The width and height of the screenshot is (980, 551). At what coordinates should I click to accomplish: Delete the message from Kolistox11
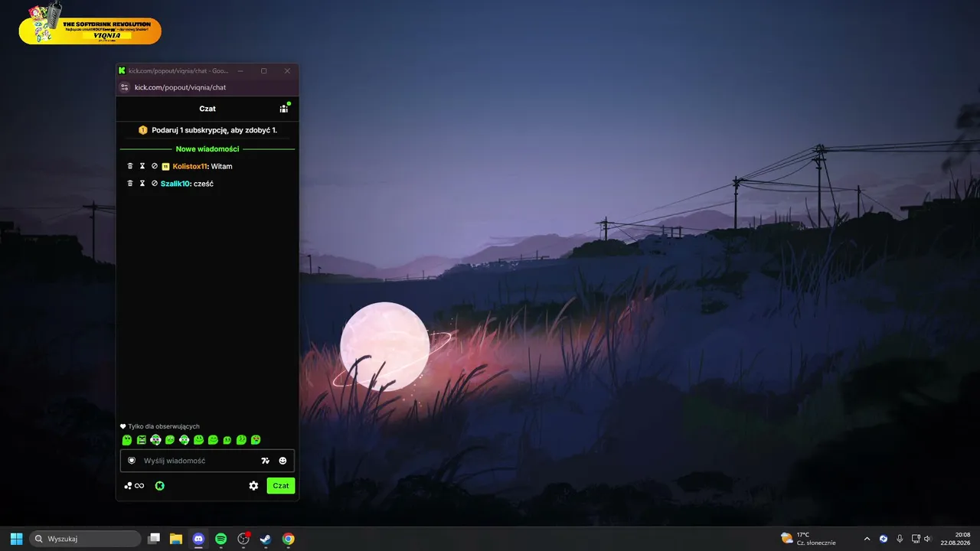click(130, 166)
